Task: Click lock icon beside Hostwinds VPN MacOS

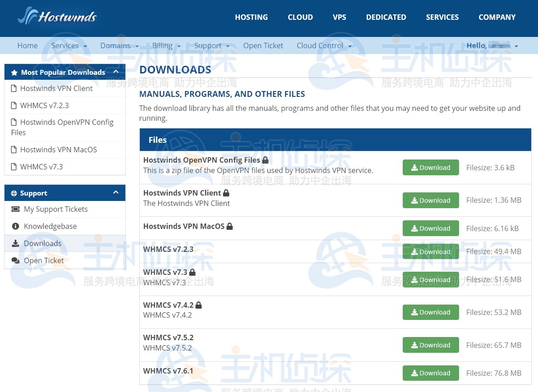Action: pyautogui.click(x=230, y=226)
